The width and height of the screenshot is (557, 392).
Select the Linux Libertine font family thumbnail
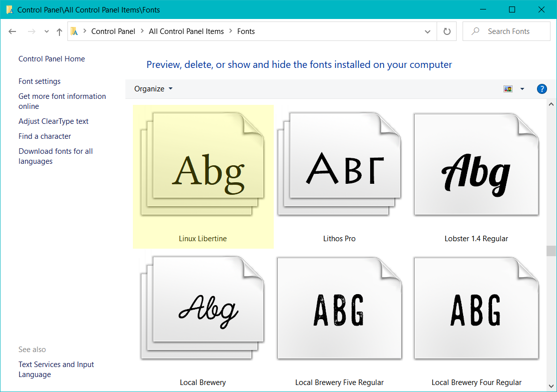point(202,164)
